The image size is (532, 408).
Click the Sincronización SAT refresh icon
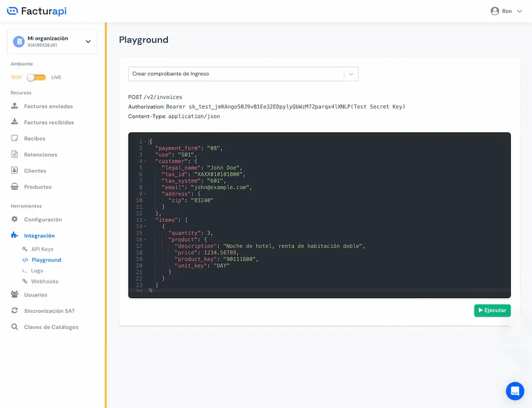14,311
